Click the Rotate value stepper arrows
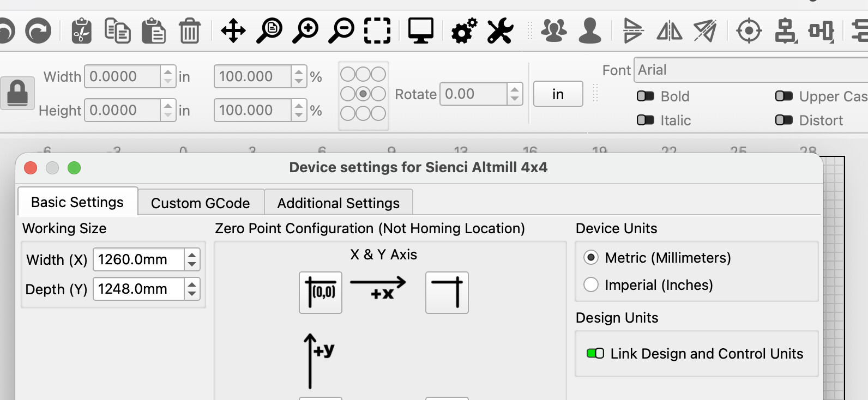This screenshot has height=400, width=868. (515, 94)
